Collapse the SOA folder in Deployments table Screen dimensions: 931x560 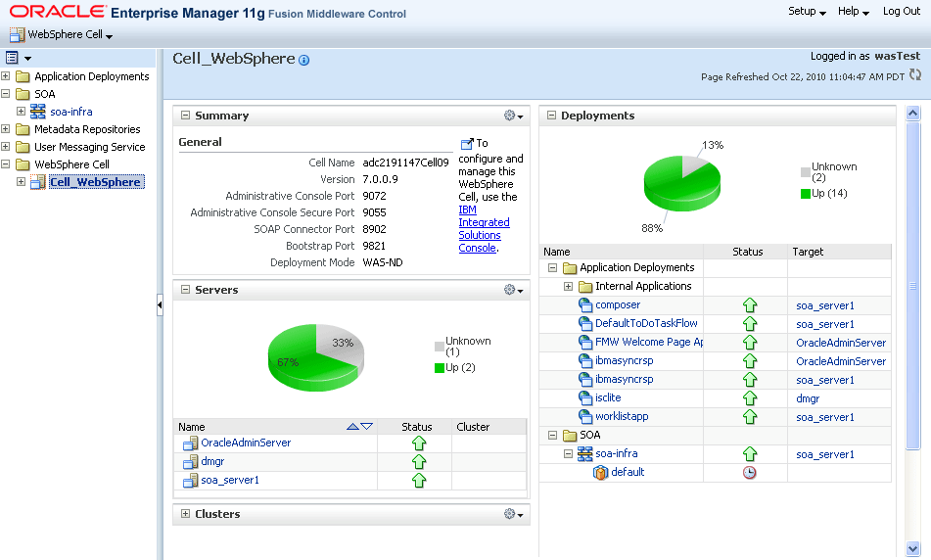pyautogui.click(x=552, y=436)
